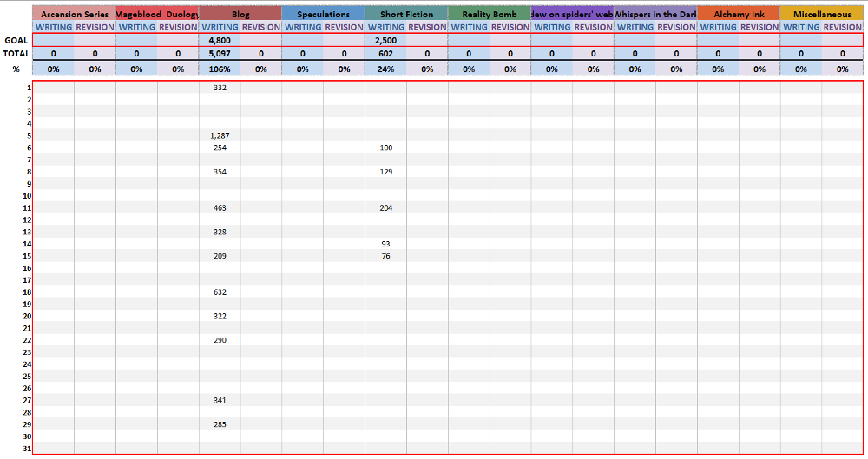
Task: Select the Blog column header
Action: pyautogui.click(x=240, y=15)
